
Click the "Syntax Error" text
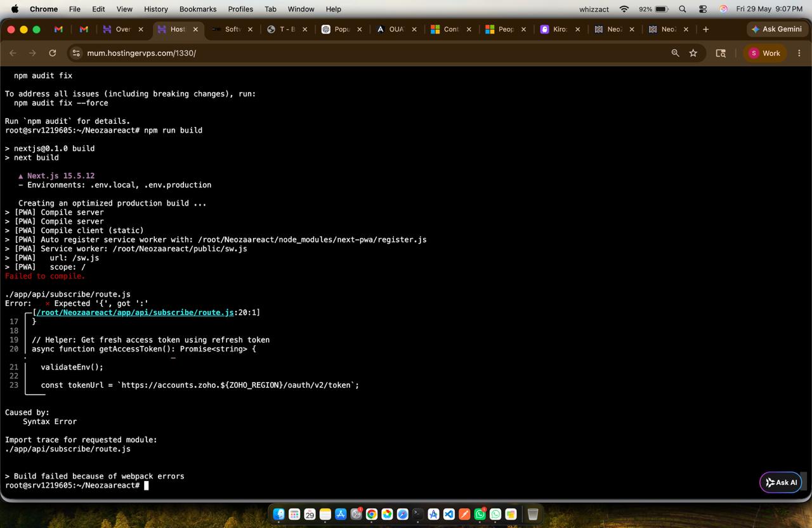point(49,421)
